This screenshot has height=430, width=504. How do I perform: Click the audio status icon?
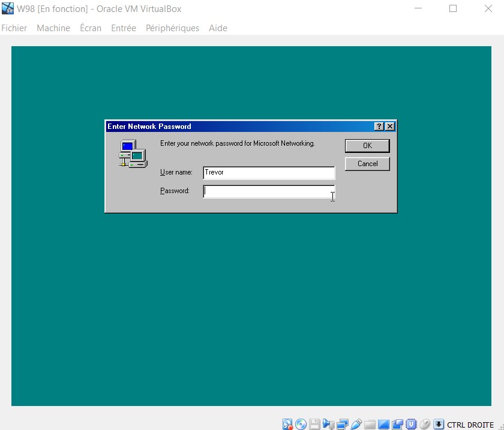click(328, 425)
